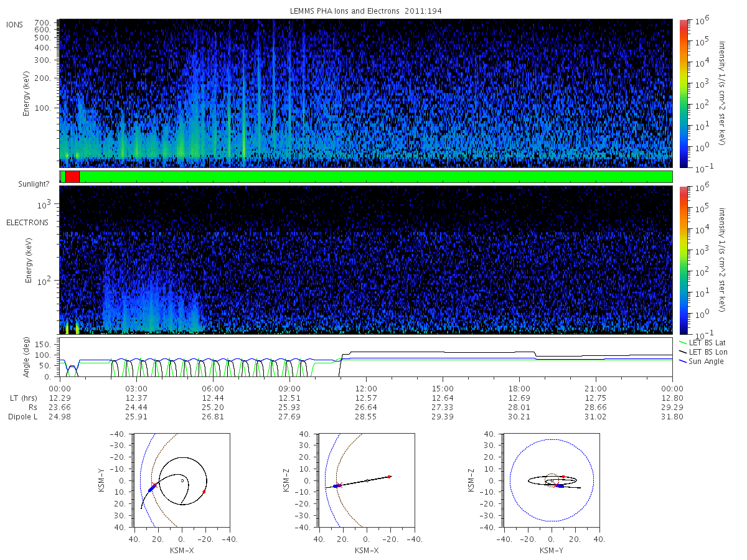Open the middle KSM-X versus KSM-Z orbit plot

(x=367, y=480)
